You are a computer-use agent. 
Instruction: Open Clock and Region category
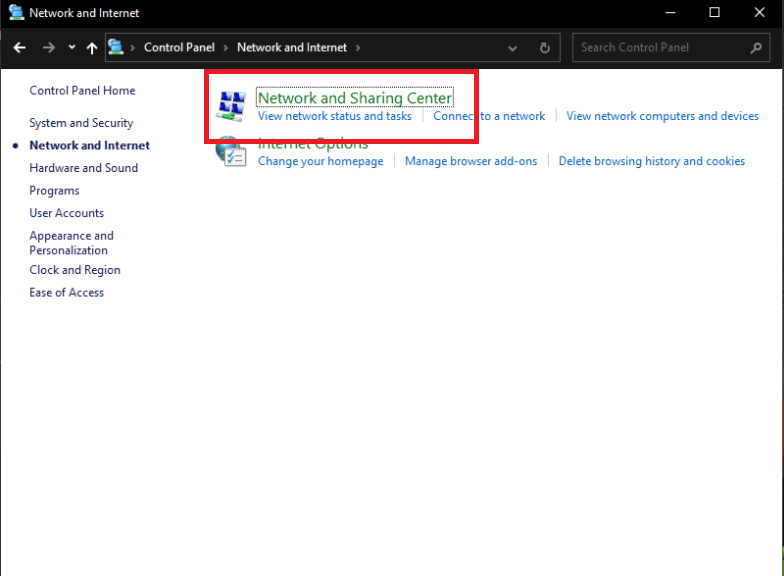[x=75, y=270]
